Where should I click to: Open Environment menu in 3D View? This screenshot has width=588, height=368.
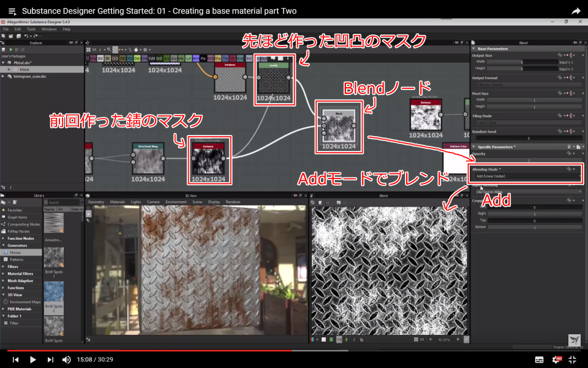coord(176,202)
